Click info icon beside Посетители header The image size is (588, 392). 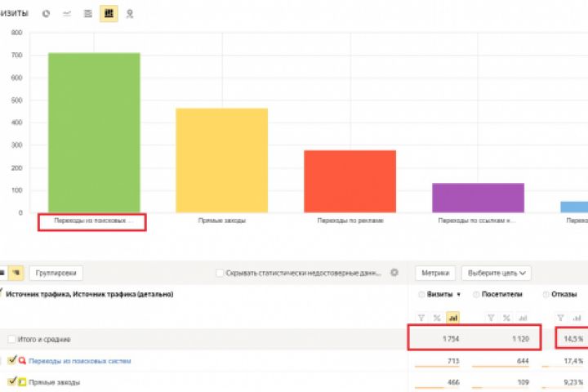[476, 295]
